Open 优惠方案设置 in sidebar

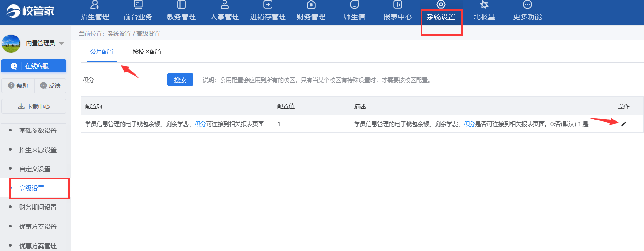[38, 227]
